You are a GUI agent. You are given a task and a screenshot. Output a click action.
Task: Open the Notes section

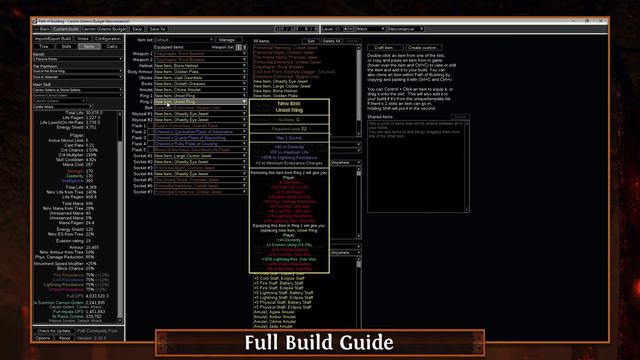83,39
